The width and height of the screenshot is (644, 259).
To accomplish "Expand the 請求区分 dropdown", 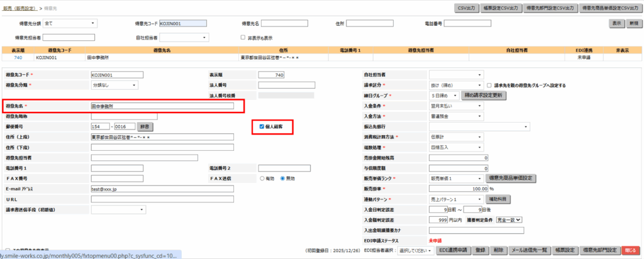I will click(x=456, y=85).
